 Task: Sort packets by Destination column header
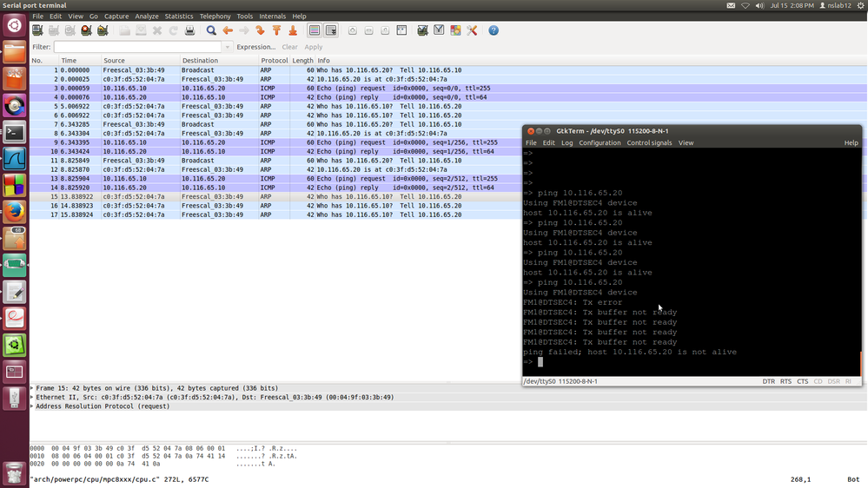click(x=219, y=60)
